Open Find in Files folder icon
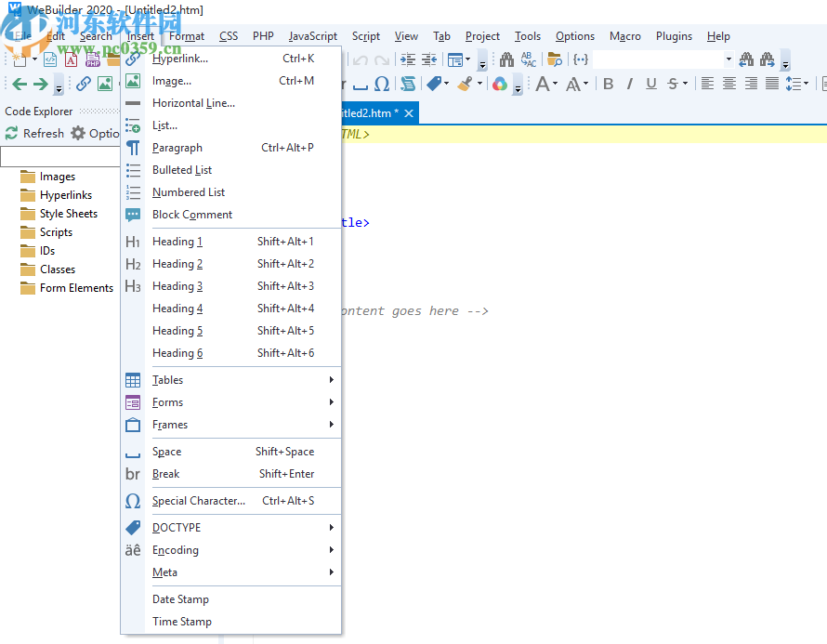The image size is (827, 644). tap(555, 59)
